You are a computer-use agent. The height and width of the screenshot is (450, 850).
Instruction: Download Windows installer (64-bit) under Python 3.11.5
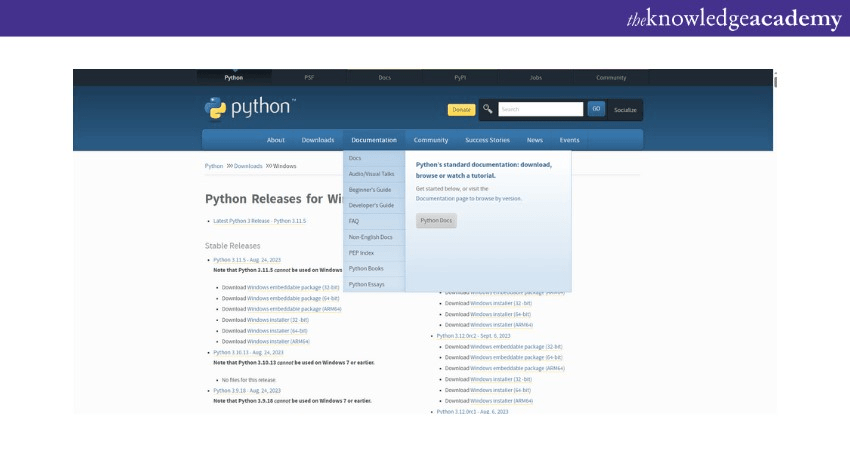[278, 331]
